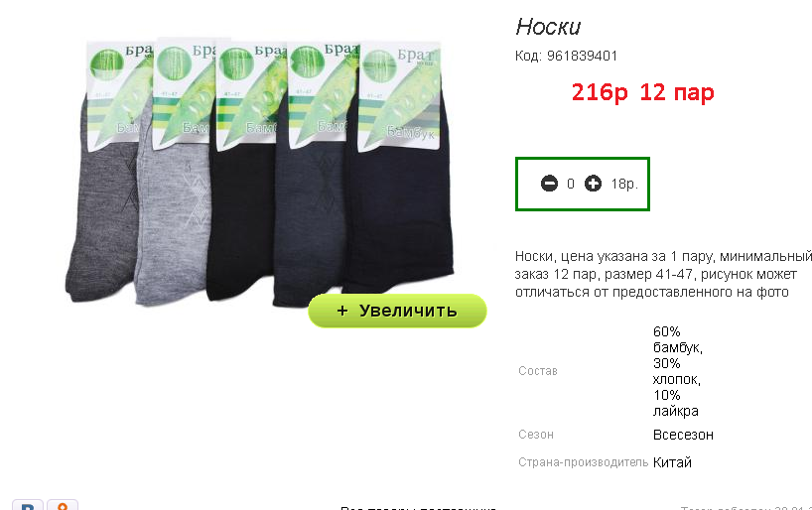Click the product description paragraph
Viewport: 812px width, 510px height.
[x=663, y=274]
